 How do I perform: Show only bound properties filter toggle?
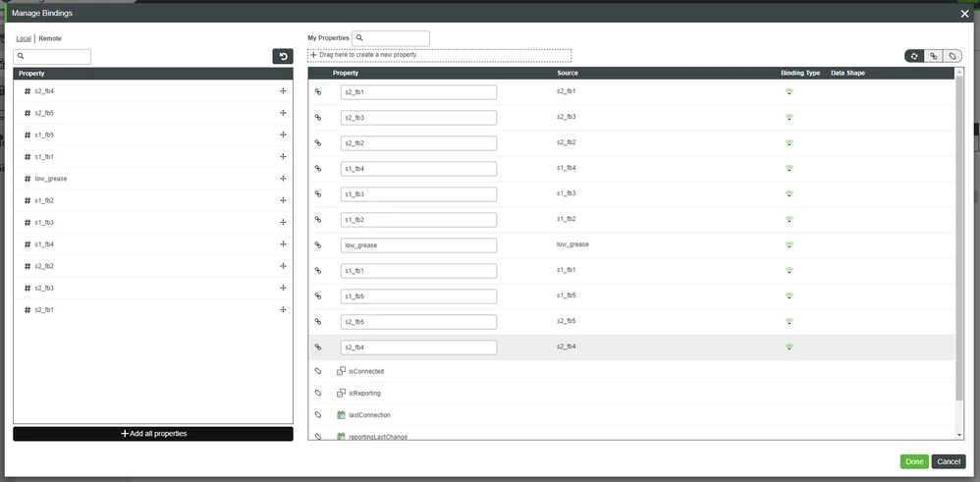tap(933, 56)
